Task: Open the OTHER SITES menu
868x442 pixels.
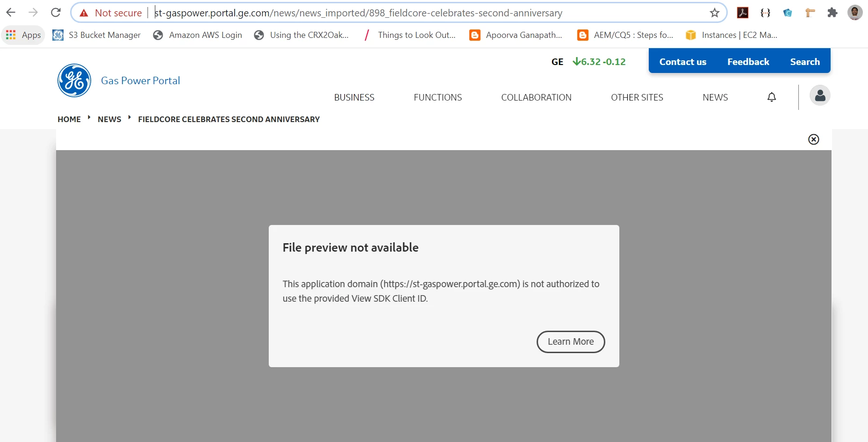Action: (637, 97)
